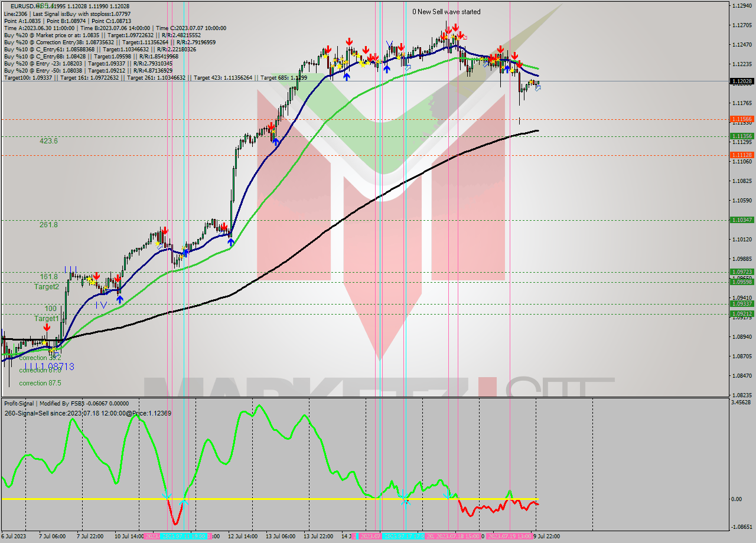Click the 'correction 87.5' label
Screen dimensions: 756x543
coord(41,382)
